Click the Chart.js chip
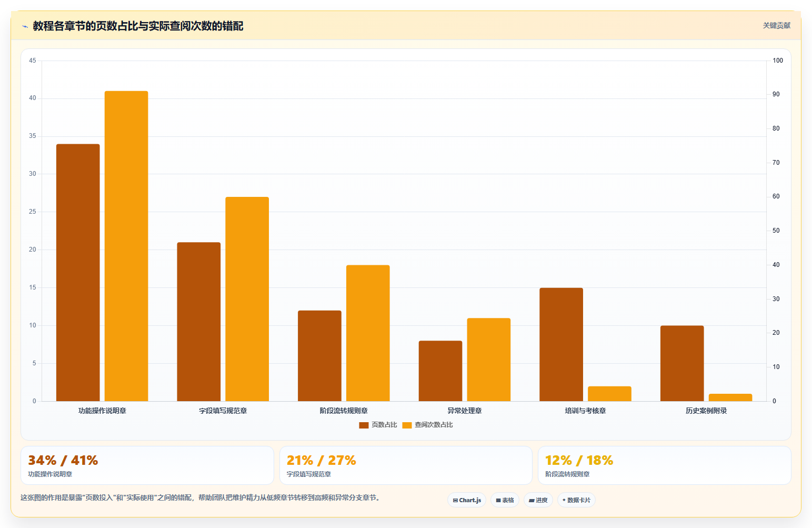 pyautogui.click(x=467, y=500)
